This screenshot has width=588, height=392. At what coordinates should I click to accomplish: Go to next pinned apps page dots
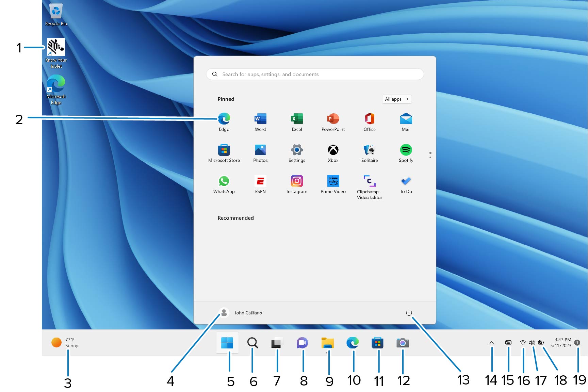pos(430,155)
